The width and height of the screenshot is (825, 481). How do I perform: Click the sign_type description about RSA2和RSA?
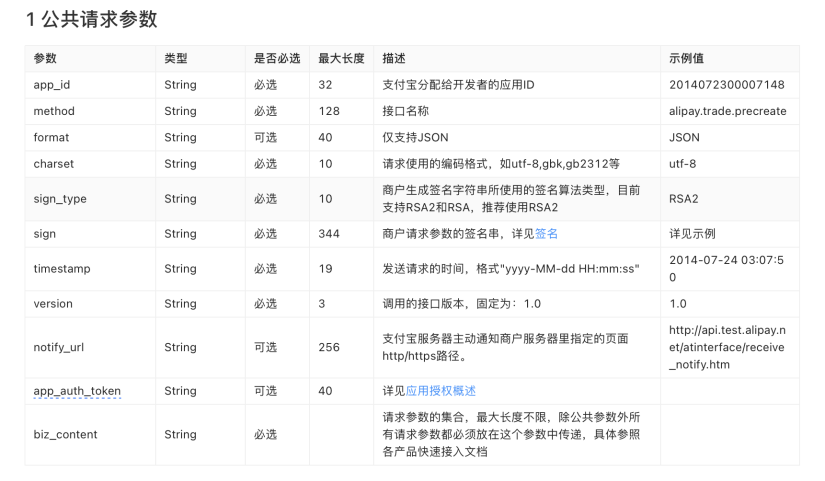tap(511, 199)
